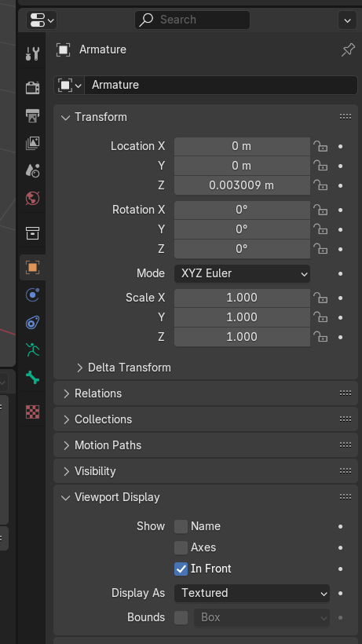362x644 pixels.
Task: Open the rotation Mode XYZ Euler dropdown
Action: tap(242, 273)
